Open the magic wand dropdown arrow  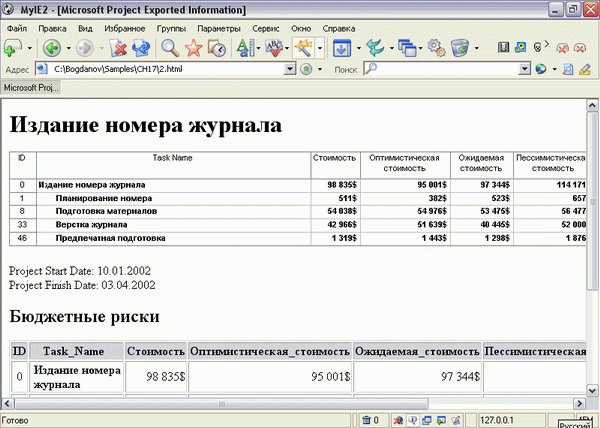coord(320,48)
